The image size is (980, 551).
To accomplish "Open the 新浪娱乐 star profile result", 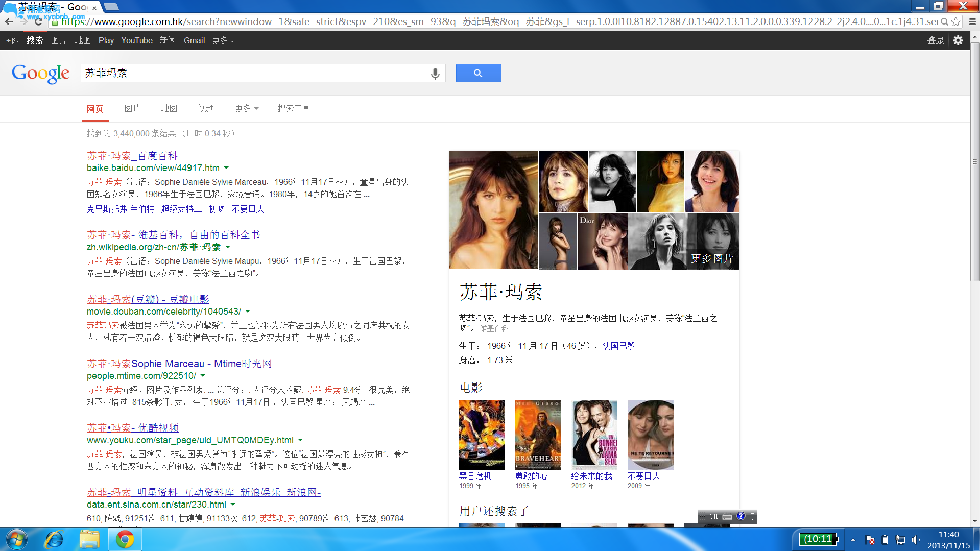I will 204,492.
